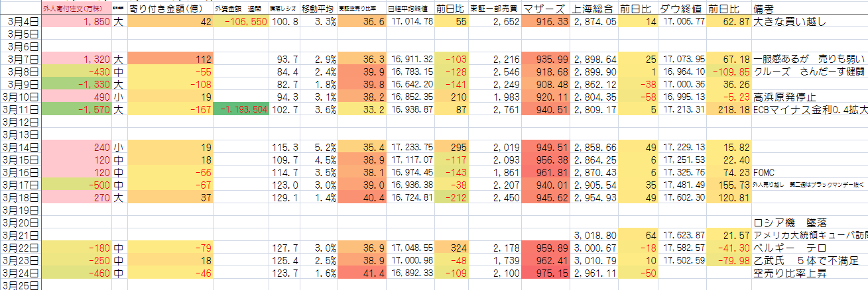Select the red -106,550 cell

point(241,22)
